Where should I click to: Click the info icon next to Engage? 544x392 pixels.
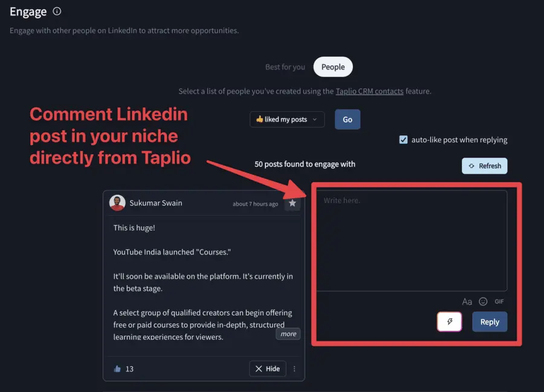pyautogui.click(x=57, y=11)
